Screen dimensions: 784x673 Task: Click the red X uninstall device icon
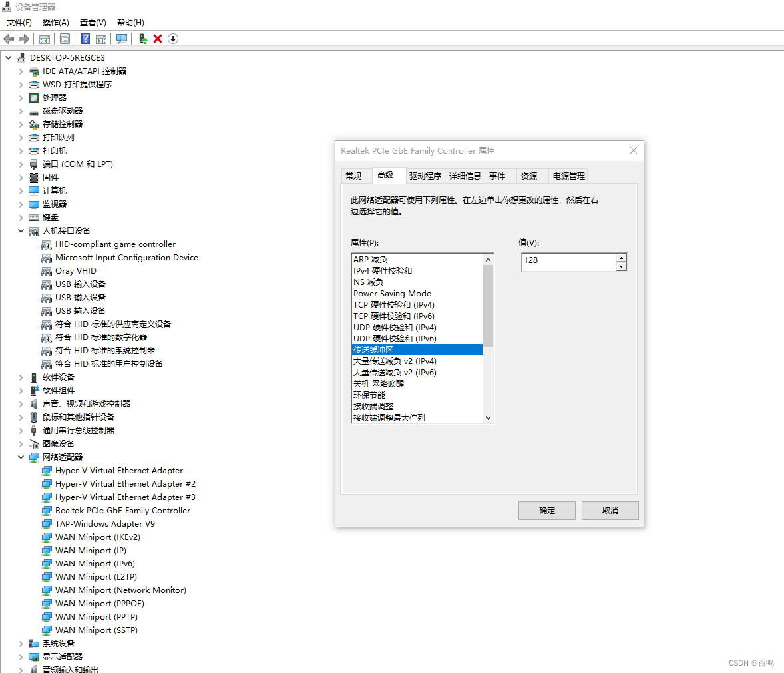(x=158, y=39)
